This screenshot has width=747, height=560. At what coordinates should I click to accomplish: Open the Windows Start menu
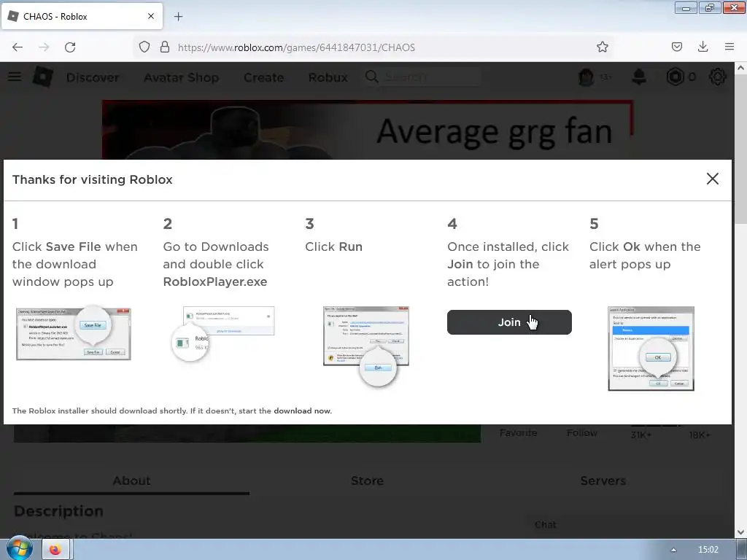pos(20,549)
